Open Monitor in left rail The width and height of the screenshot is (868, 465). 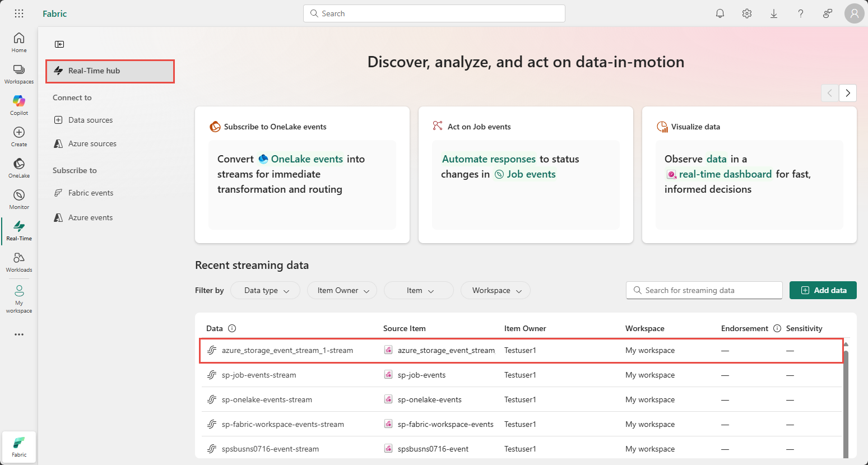coord(19,199)
